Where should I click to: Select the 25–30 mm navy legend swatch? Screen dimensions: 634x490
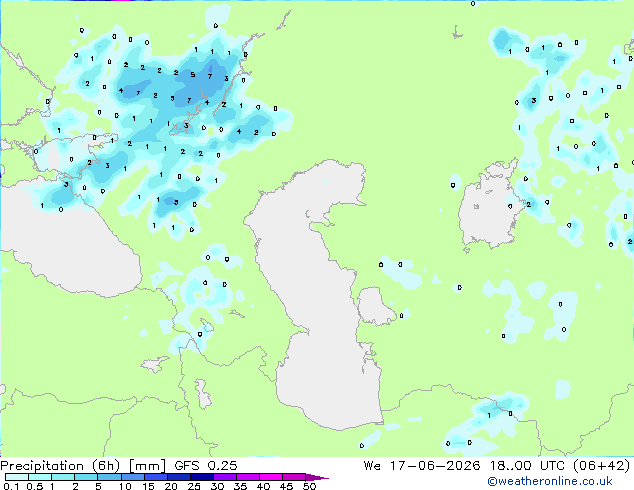point(201,477)
